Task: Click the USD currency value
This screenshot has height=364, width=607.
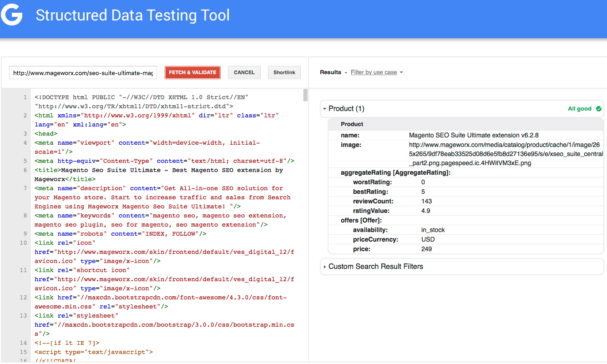Action: coord(428,240)
